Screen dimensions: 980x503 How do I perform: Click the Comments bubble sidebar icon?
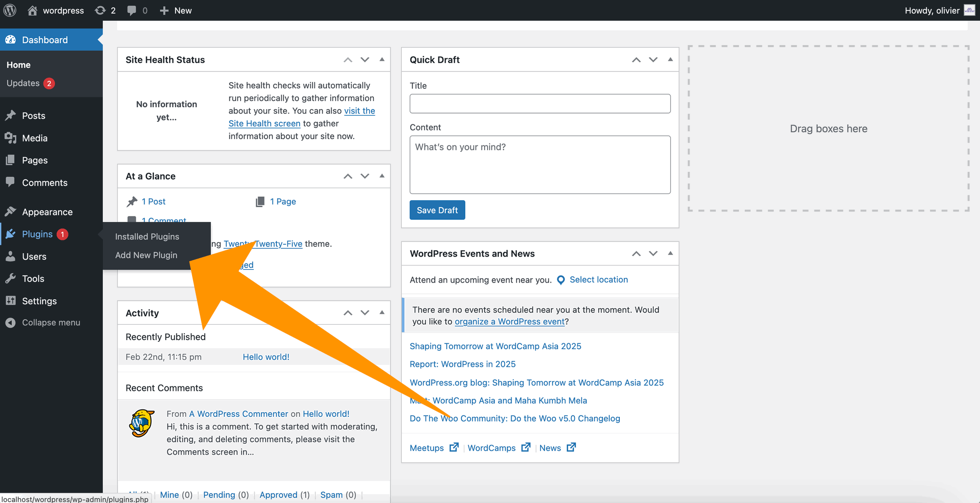[10, 182]
